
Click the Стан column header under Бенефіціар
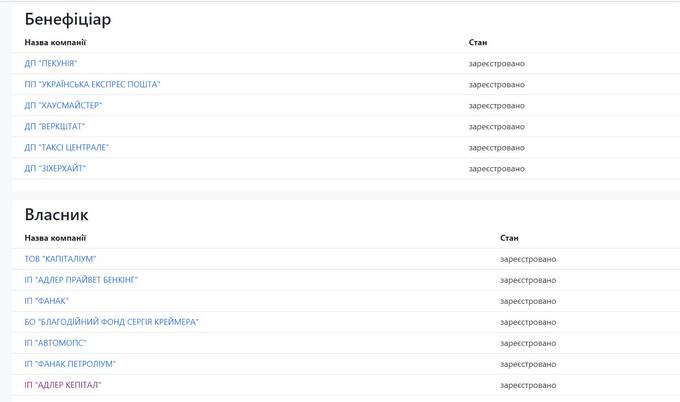477,42
